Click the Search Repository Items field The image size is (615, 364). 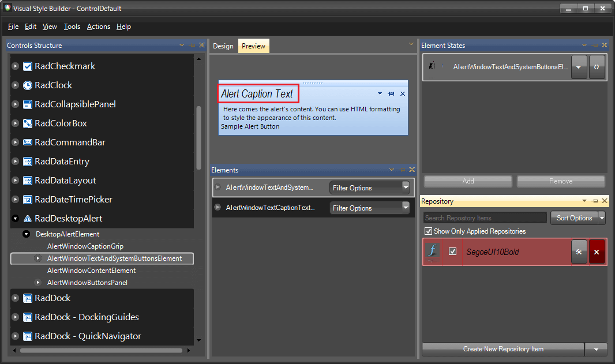click(485, 217)
